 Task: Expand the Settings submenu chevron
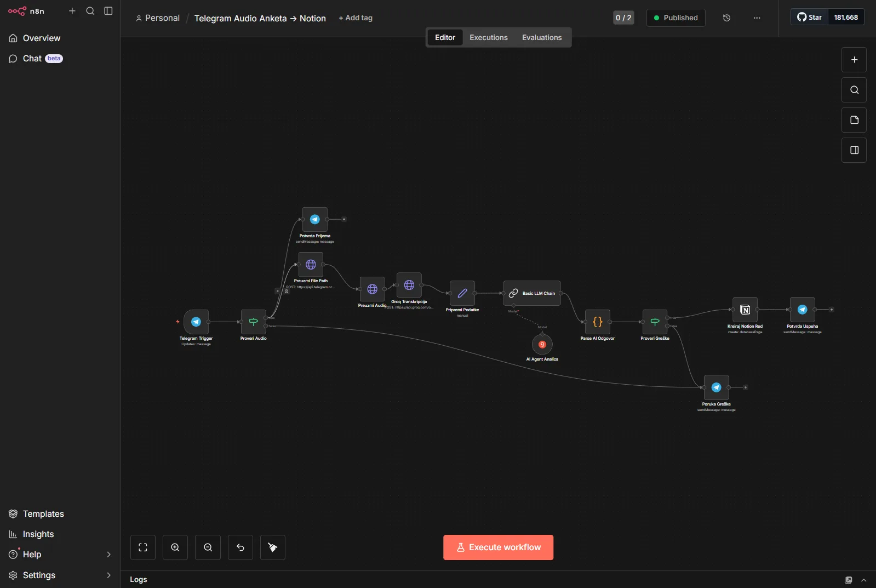click(x=108, y=575)
